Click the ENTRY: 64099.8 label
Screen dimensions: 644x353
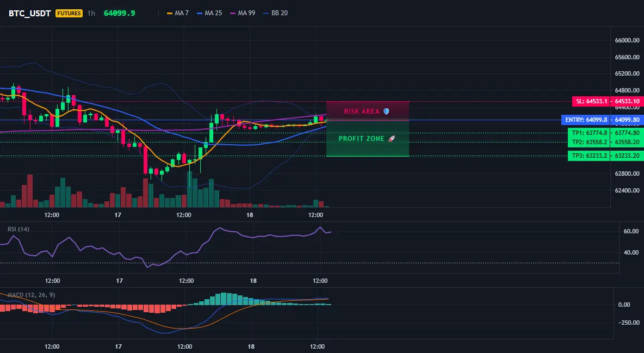click(x=586, y=120)
